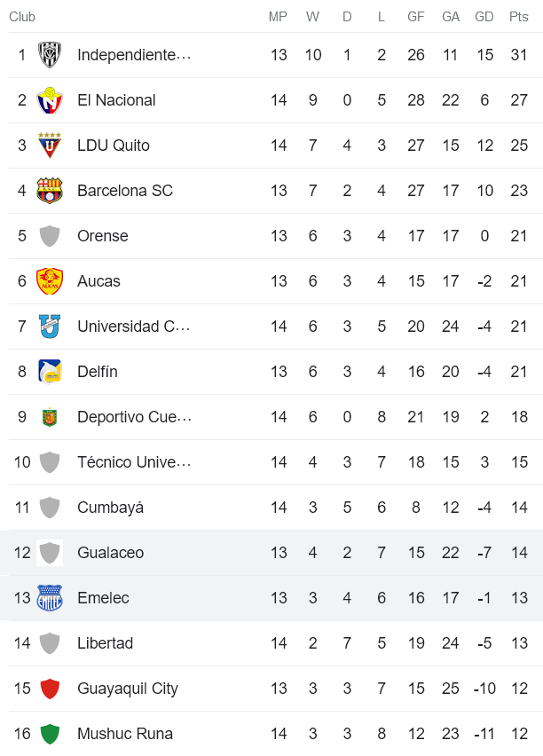Click the GD column header
Viewport: 543px width, 756px height.
pos(484,17)
